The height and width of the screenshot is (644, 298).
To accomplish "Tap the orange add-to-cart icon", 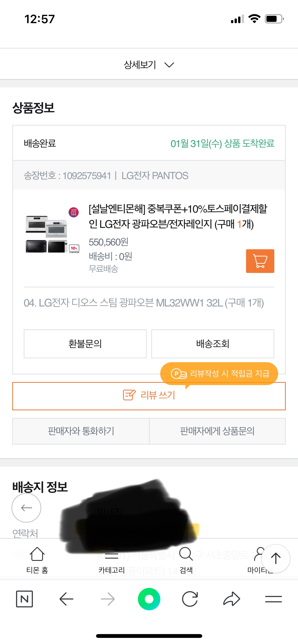I will 260,261.
